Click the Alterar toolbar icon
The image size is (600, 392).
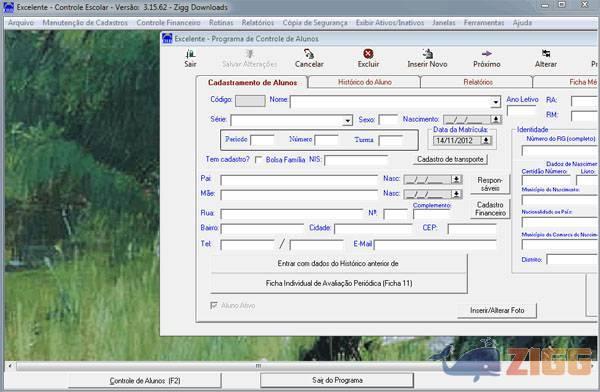pyautogui.click(x=546, y=54)
